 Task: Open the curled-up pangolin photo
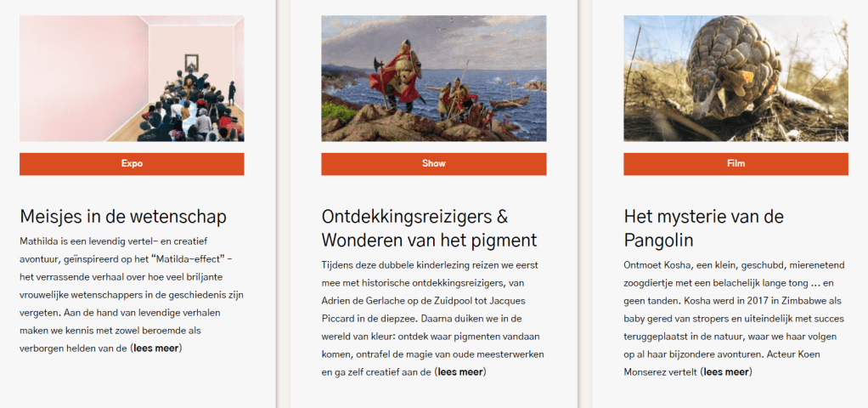pos(736,78)
